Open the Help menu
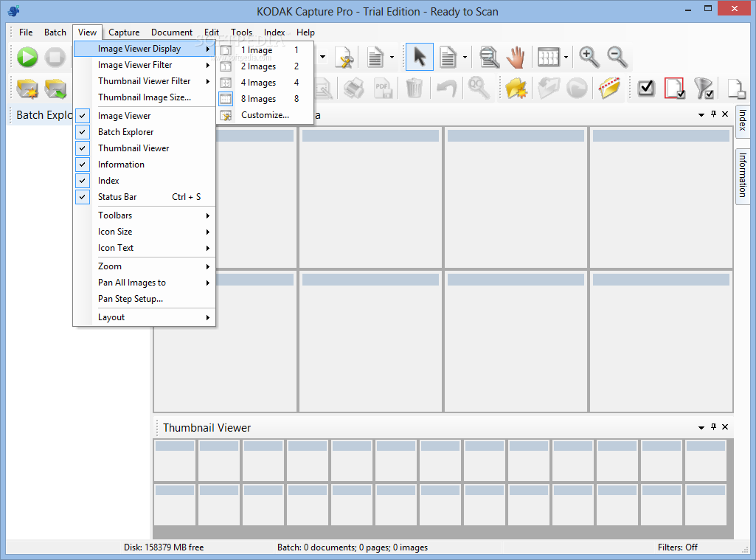Viewport: 756px width, 560px height. point(305,32)
